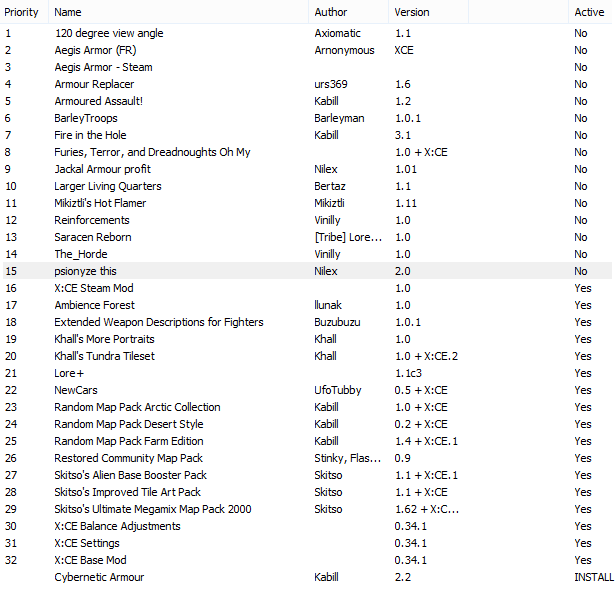Select the 'The_Horde' mod

coord(81,254)
